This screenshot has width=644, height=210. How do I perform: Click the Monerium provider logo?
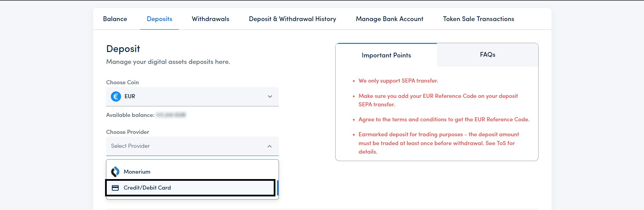tap(115, 171)
